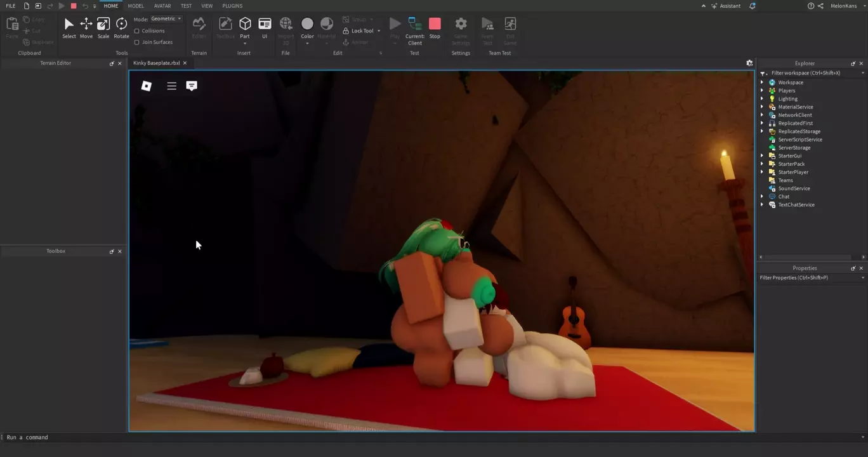Expand the ReplicatedStorage tree node
This screenshot has height=457, width=868.
click(x=762, y=131)
